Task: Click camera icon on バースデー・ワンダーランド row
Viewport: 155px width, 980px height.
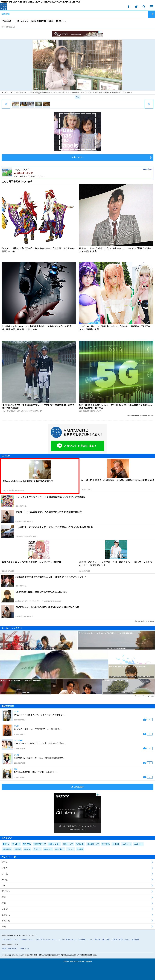Action: [x=145, y=748]
